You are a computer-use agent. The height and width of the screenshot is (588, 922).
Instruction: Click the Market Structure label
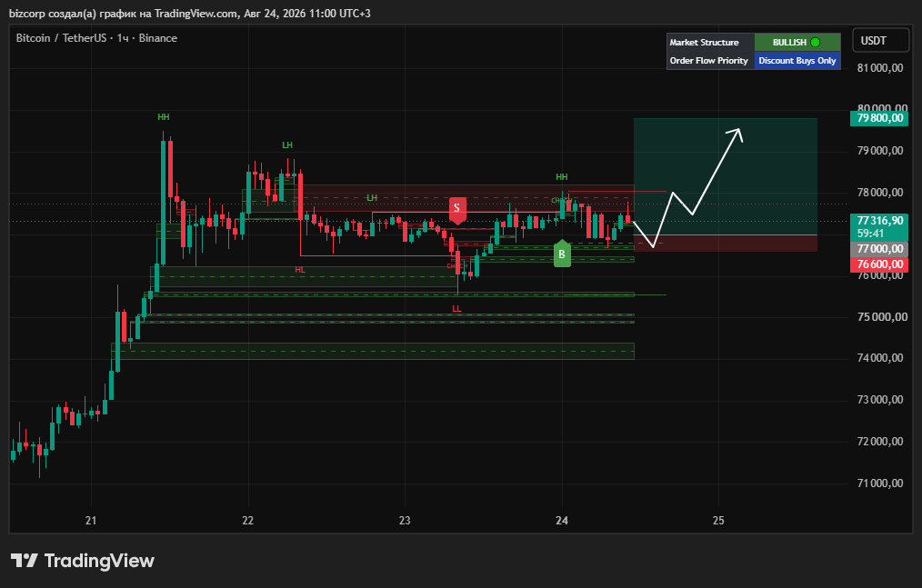click(704, 43)
